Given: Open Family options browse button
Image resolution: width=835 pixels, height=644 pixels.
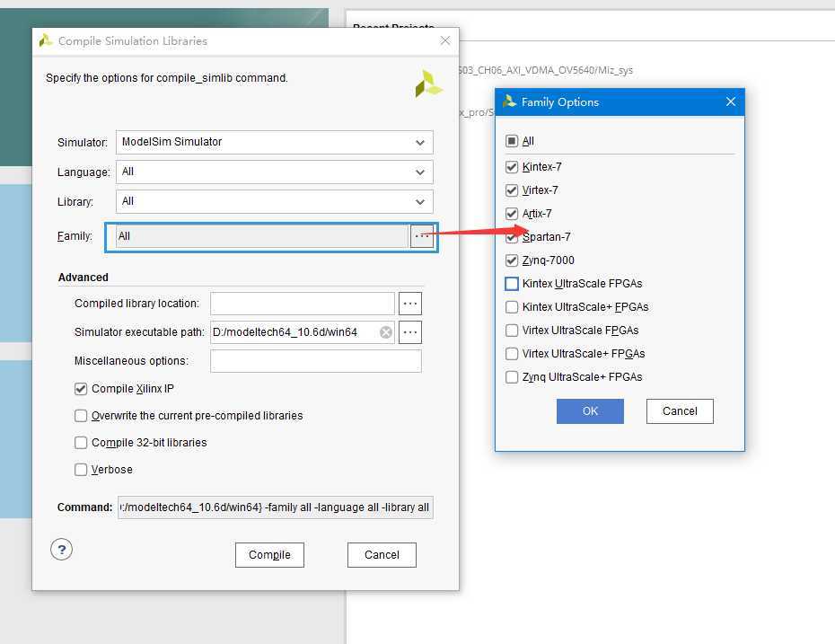Looking at the screenshot, I should click(x=422, y=236).
